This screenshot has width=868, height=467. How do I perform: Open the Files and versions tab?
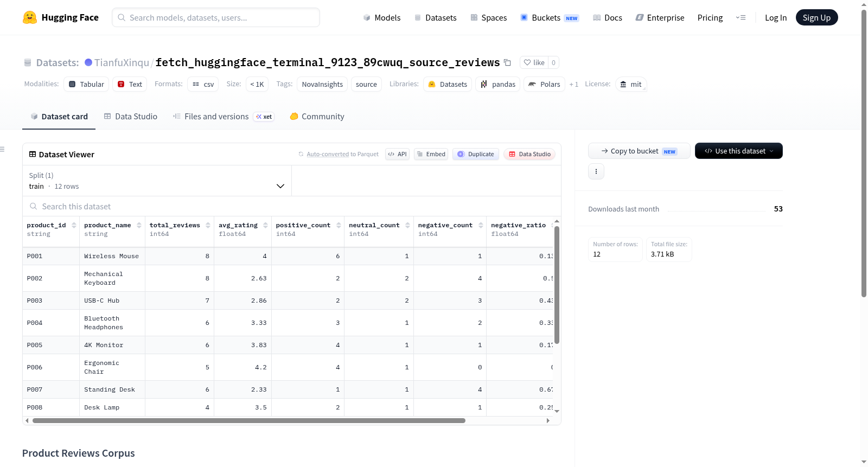224,116
